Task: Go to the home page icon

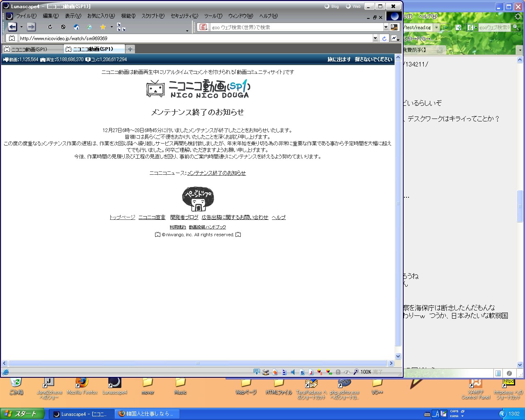Action: (x=76, y=27)
